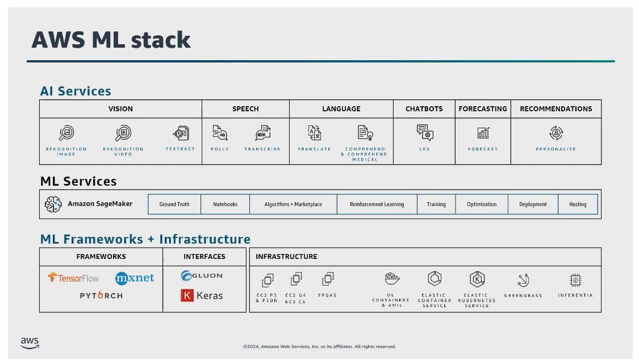Select the Transcribe icon
639x364 pixels.
[x=263, y=133]
